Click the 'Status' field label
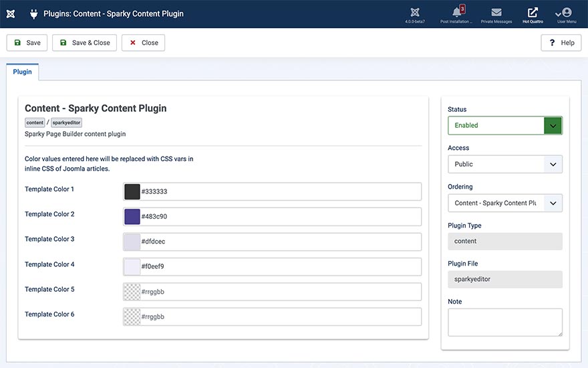This screenshot has height=368, width=588. [457, 109]
